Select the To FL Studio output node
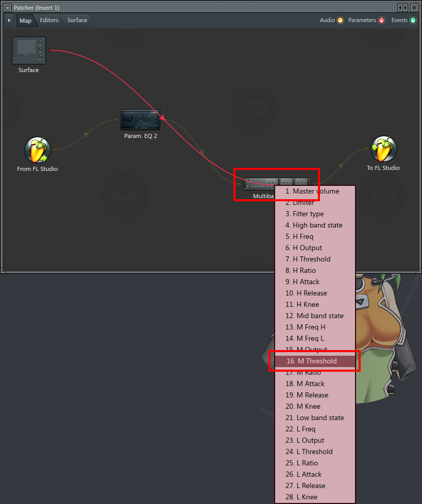The image size is (422, 504). tap(384, 148)
